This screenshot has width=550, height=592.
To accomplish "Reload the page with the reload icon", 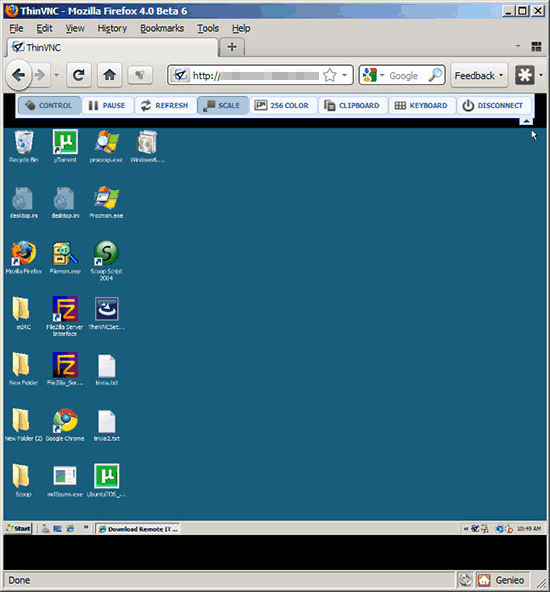I will tap(79, 75).
